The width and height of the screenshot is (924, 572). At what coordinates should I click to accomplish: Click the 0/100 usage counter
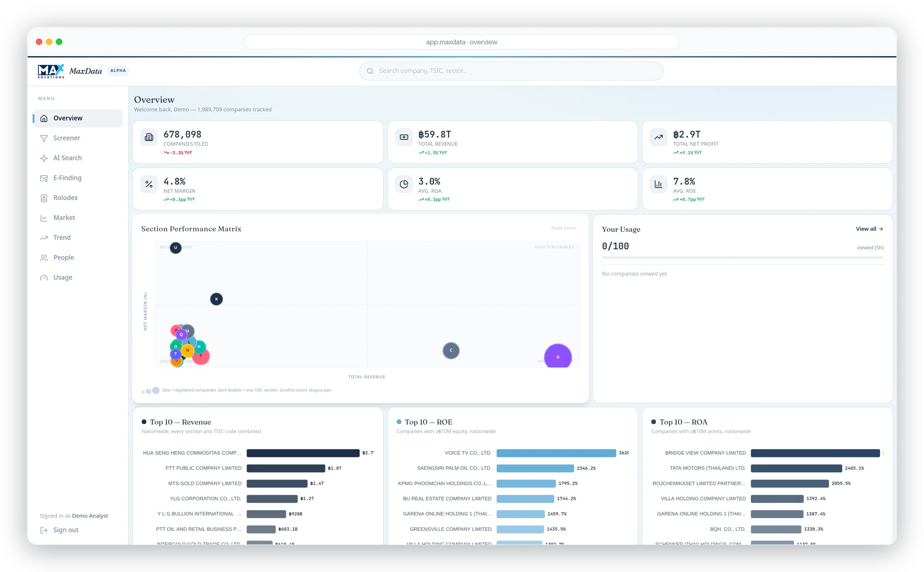(x=616, y=246)
